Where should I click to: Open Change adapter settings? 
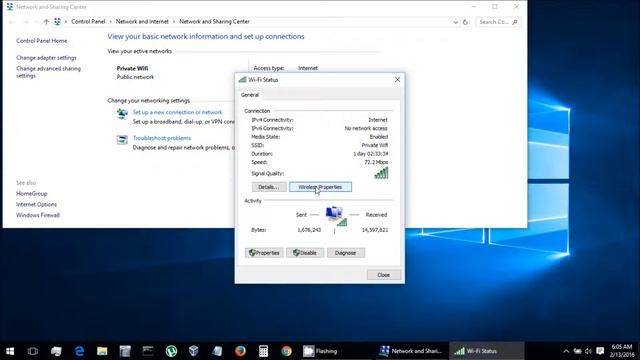click(x=46, y=58)
